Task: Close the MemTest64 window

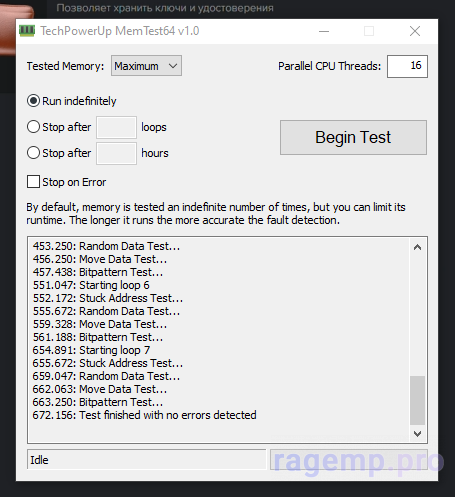Action: [x=415, y=31]
